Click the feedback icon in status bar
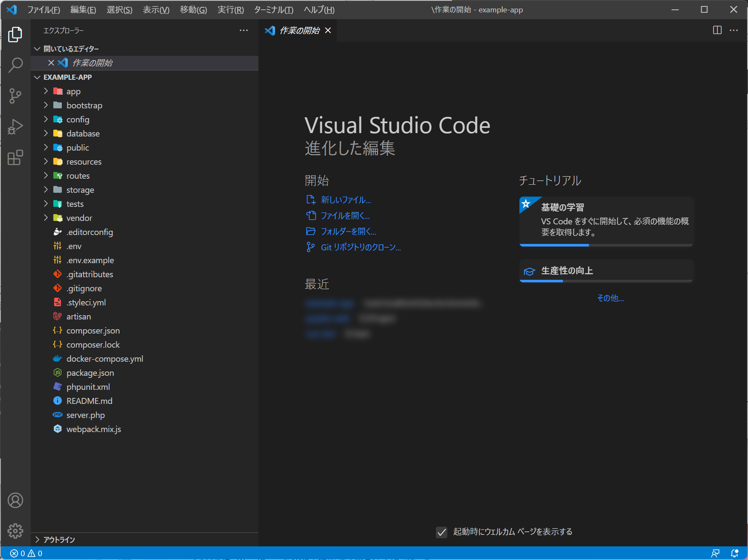The height and width of the screenshot is (560, 748). point(715,553)
